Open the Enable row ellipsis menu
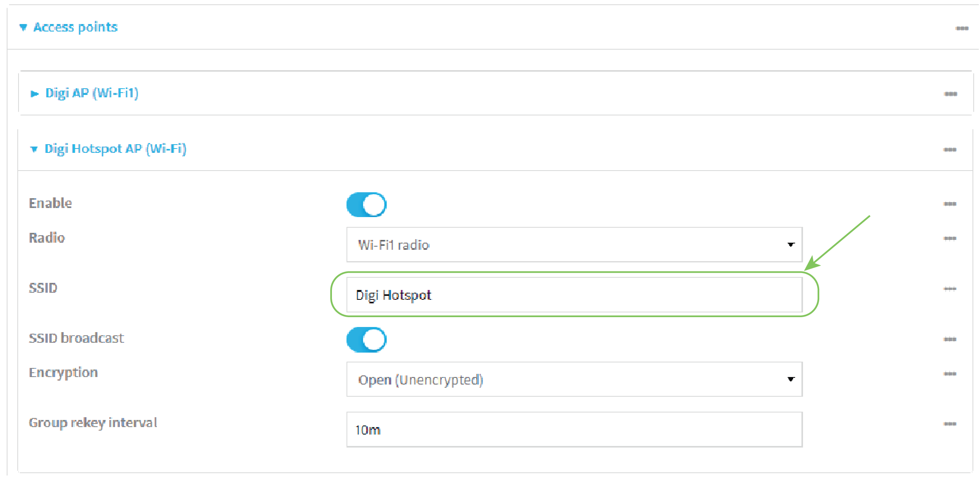980x483 pixels. (x=950, y=204)
